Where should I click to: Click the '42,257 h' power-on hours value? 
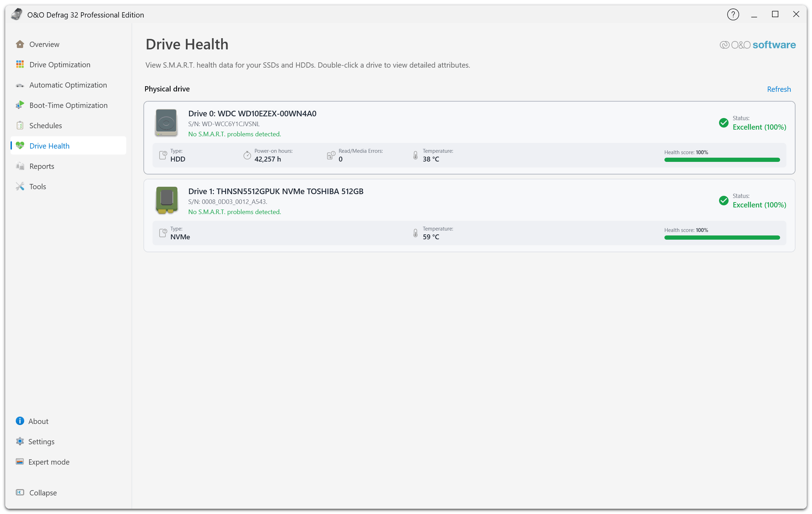pos(268,159)
